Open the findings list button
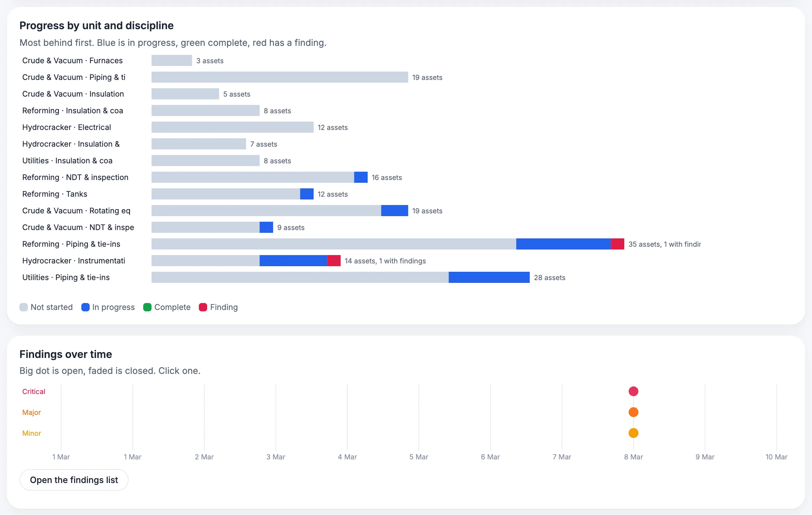Viewport: 812px width, 515px height. pos(74,480)
